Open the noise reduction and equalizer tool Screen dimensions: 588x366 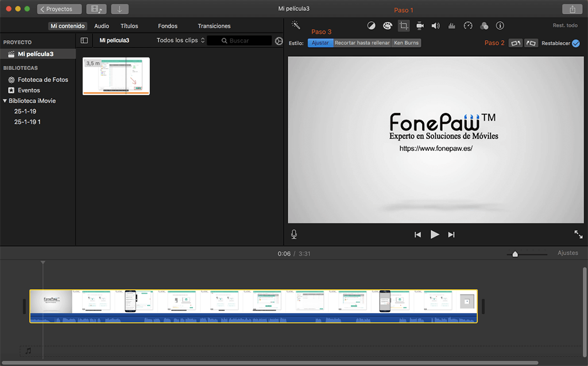451,25
